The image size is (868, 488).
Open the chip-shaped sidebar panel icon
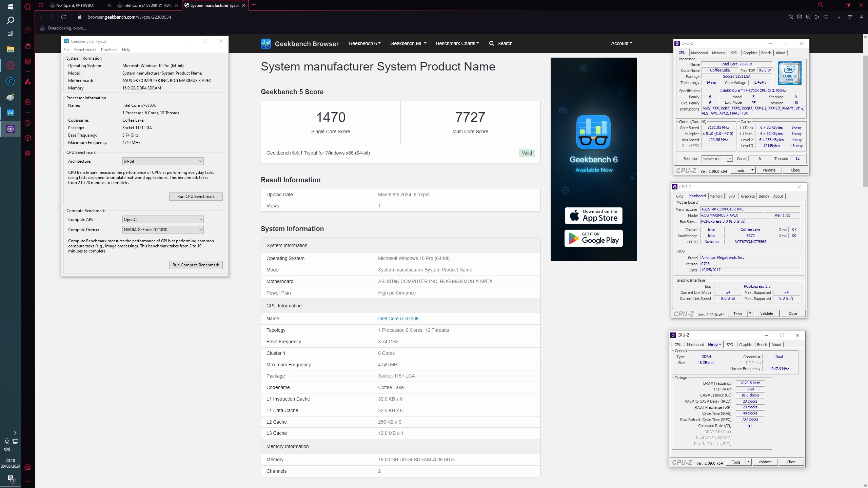[28, 61]
